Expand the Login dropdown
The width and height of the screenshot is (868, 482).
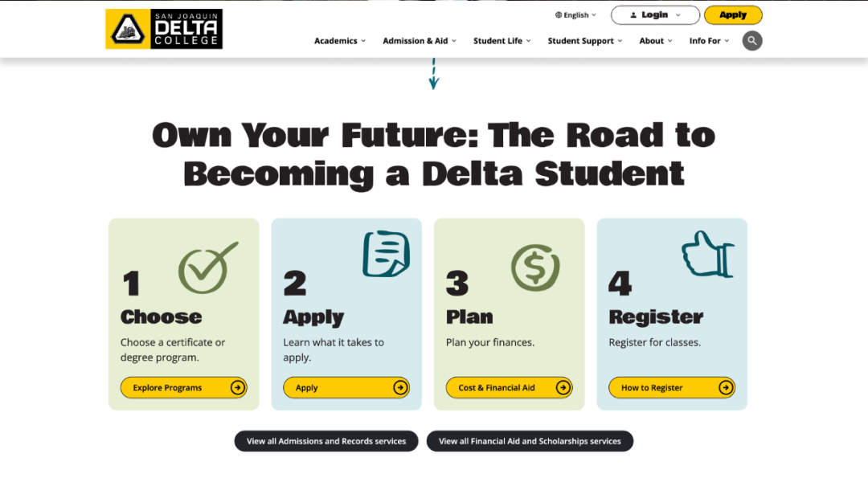point(655,15)
